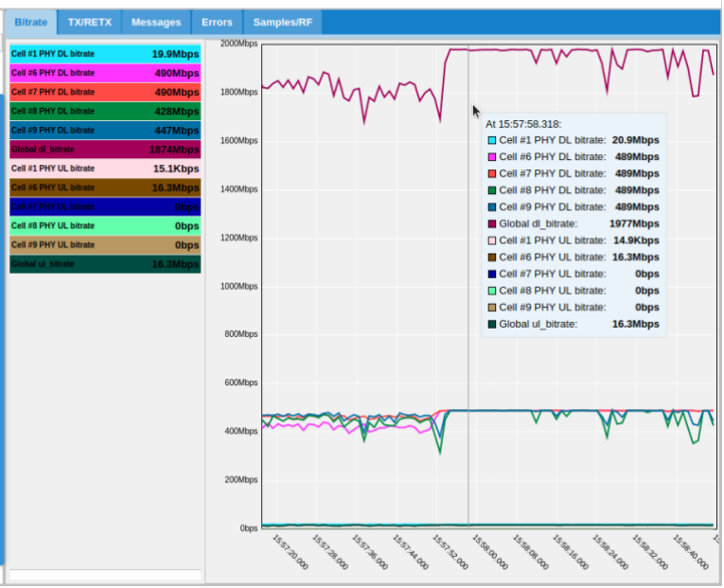Click red swatch for Cell #7 DL in tooltip

[492, 173]
